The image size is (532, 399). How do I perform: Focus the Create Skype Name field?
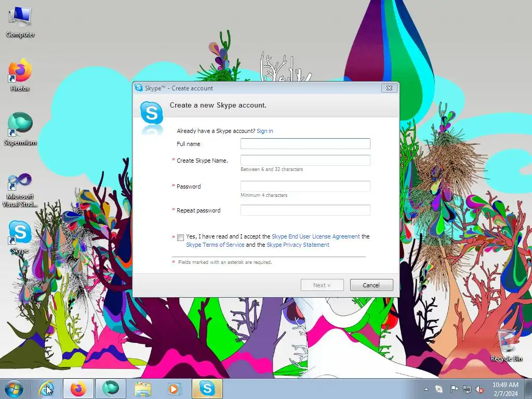pyautogui.click(x=305, y=160)
